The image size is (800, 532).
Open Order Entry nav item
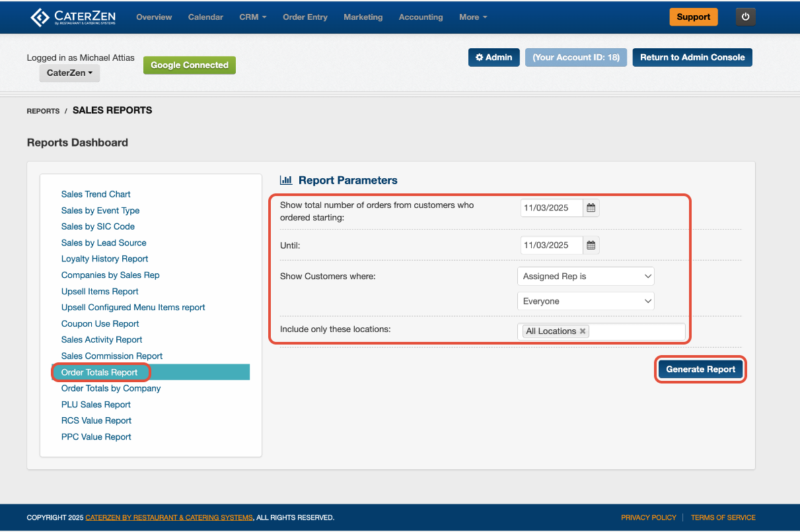click(305, 17)
